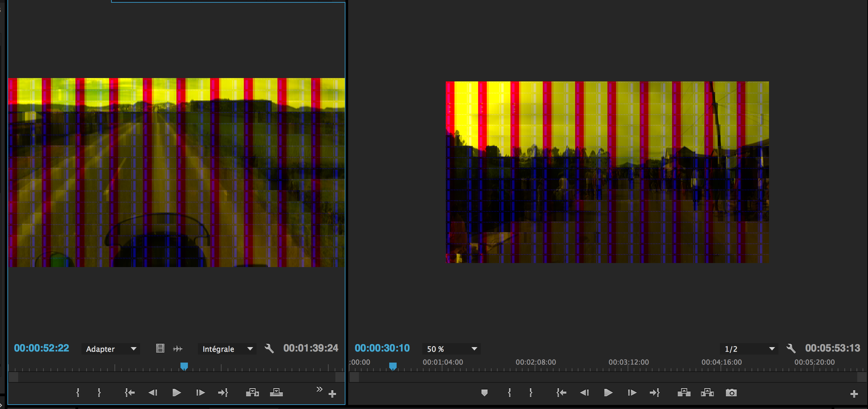Step forward one frame in Program monitor

point(632,393)
